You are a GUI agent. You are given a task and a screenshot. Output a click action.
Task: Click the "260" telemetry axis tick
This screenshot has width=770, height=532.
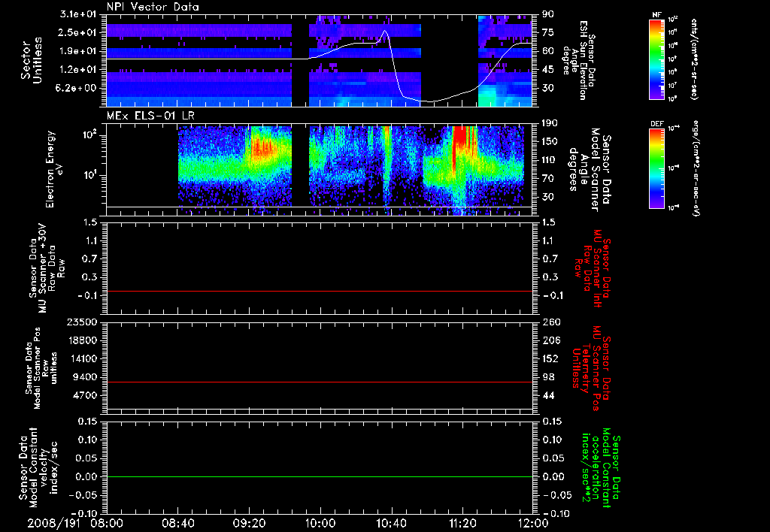click(551, 322)
